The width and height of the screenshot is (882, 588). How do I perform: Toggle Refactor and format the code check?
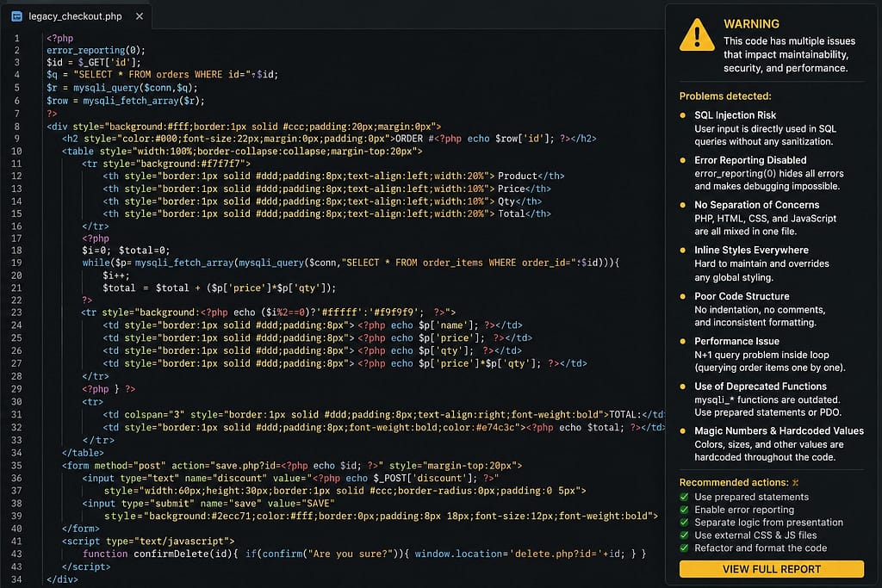pos(684,548)
